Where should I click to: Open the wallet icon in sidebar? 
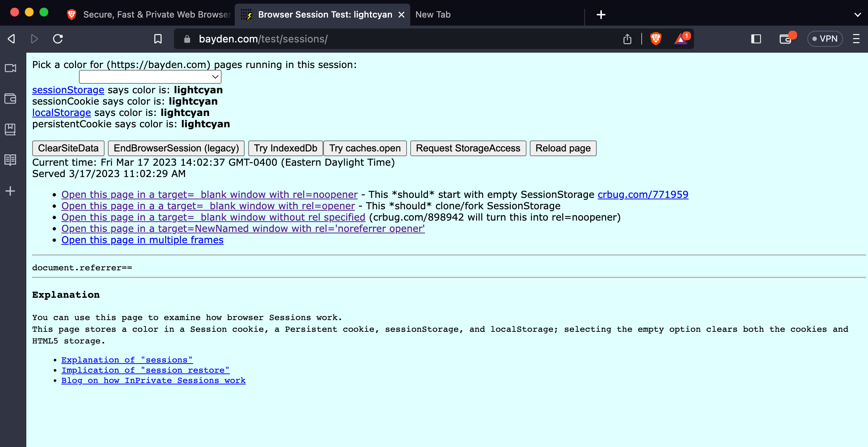pyautogui.click(x=10, y=98)
